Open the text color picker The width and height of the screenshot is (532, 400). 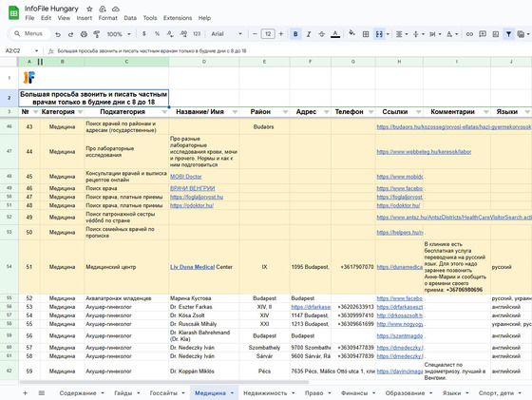click(x=335, y=34)
